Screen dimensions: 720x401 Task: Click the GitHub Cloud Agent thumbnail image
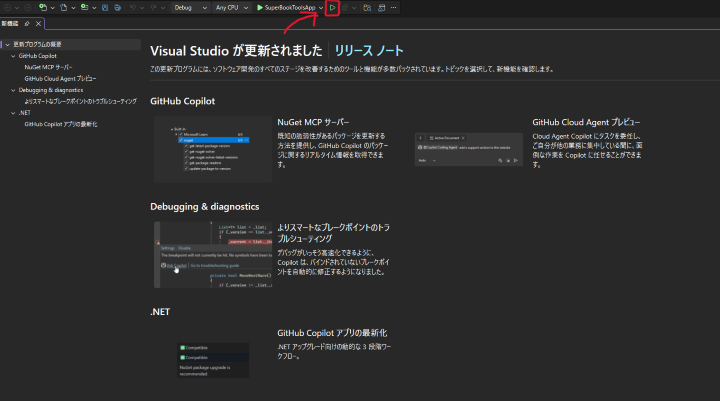coord(469,150)
